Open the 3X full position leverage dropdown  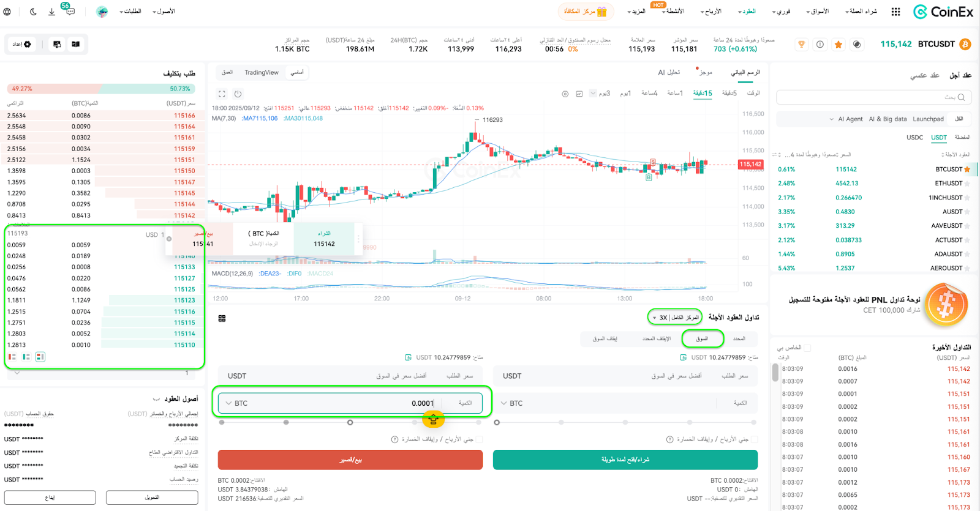click(676, 317)
